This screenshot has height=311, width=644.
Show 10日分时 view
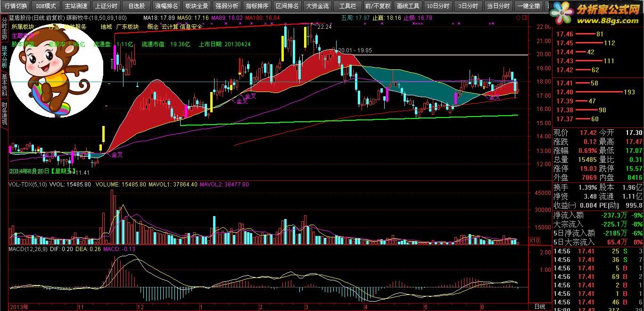[x=438, y=6]
